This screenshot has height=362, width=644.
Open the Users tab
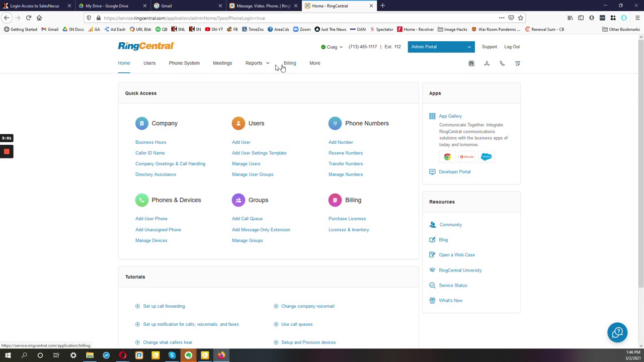149,63
